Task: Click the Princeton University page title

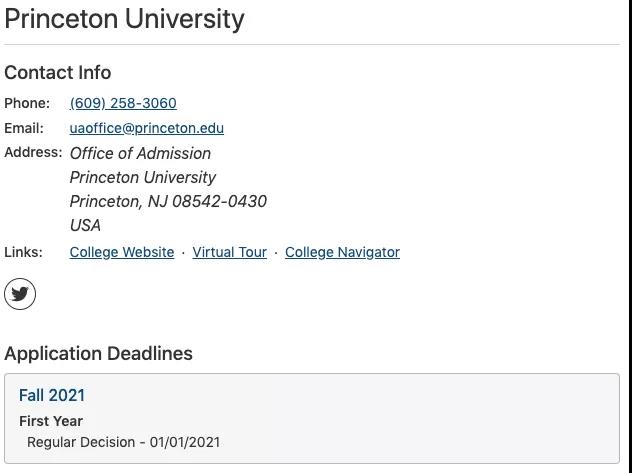Action: tap(125, 19)
